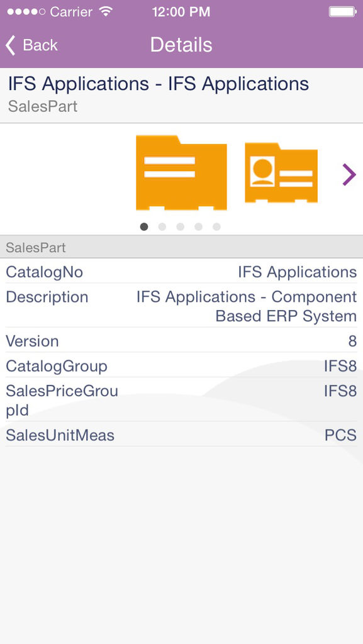Open the orange contact card folder icon

click(x=281, y=172)
